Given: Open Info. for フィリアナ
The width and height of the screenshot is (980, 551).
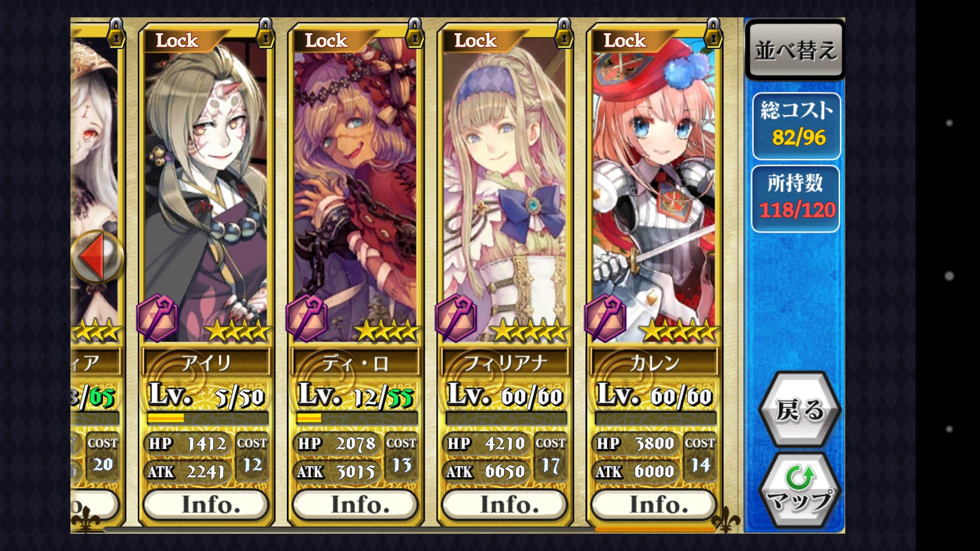Looking at the screenshot, I should pyautogui.click(x=505, y=505).
